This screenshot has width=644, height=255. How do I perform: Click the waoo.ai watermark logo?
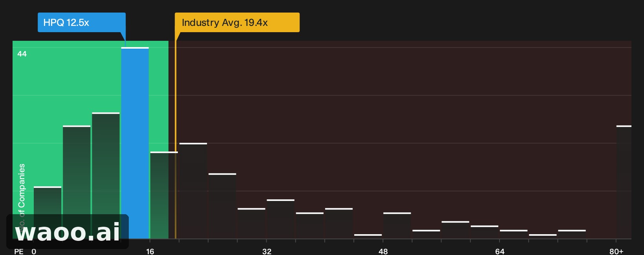pyautogui.click(x=68, y=231)
